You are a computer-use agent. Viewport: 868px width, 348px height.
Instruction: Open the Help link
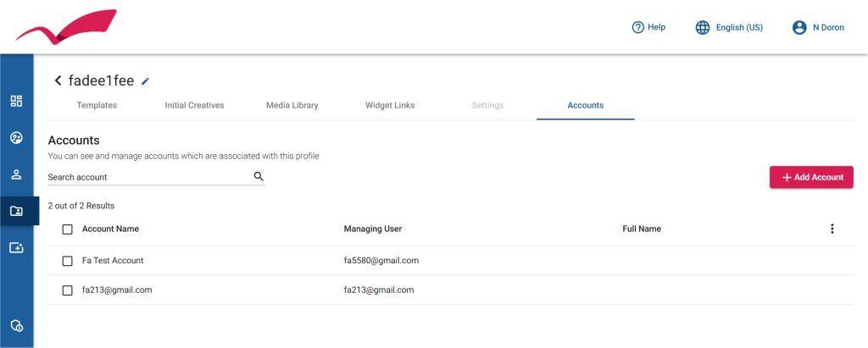pos(648,27)
